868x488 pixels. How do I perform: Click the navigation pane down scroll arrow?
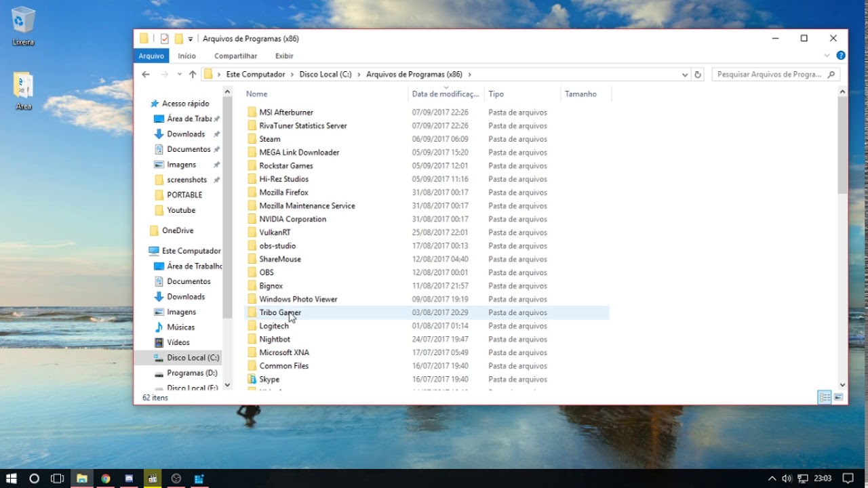pyautogui.click(x=227, y=385)
